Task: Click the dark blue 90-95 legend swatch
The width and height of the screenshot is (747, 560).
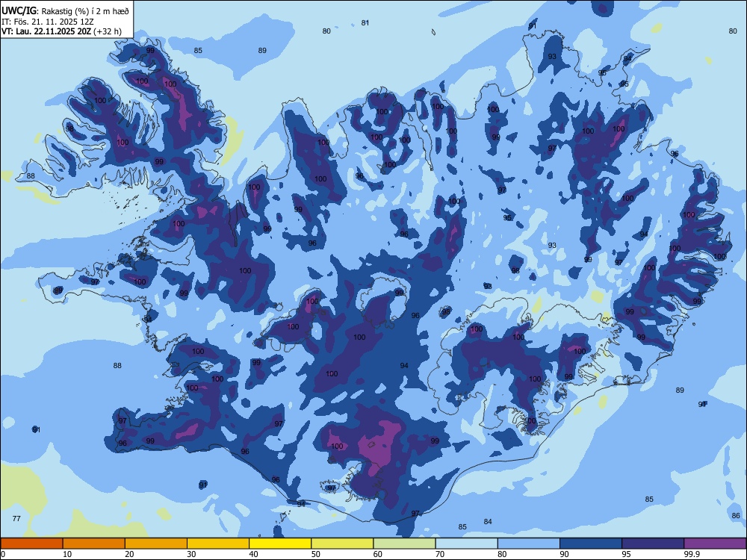Action: click(591, 544)
